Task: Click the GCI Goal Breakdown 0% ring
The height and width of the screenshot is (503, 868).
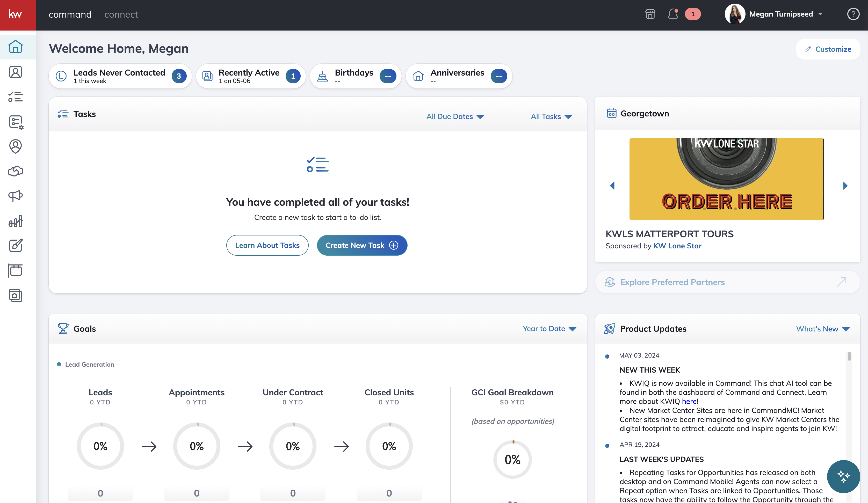Action: [512, 460]
